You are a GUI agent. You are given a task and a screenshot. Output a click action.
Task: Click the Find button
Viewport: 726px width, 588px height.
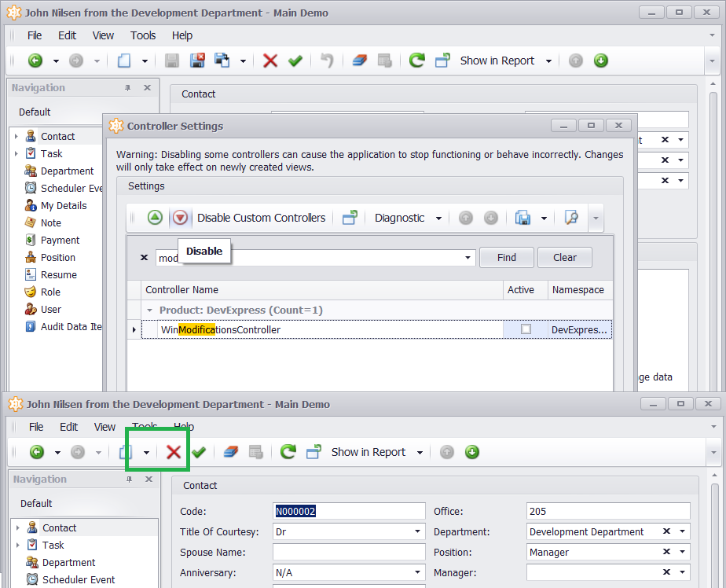[506, 257]
